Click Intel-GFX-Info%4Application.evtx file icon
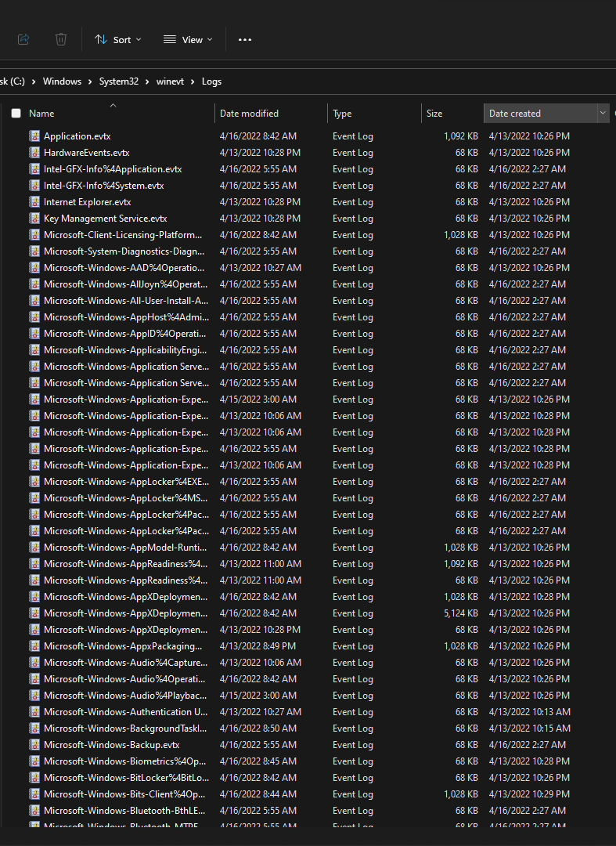Image resolution: width=616 pixels, height=846 pixels. [34, 169]
